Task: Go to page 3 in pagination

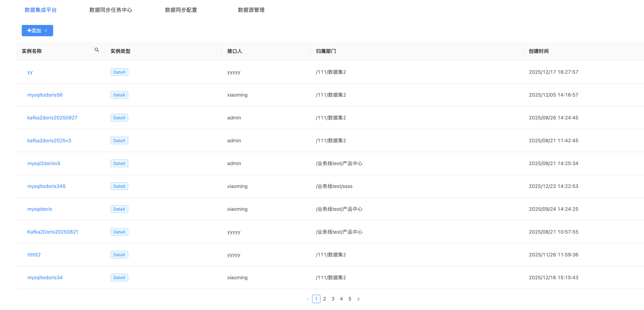Action: click(333, 299)
